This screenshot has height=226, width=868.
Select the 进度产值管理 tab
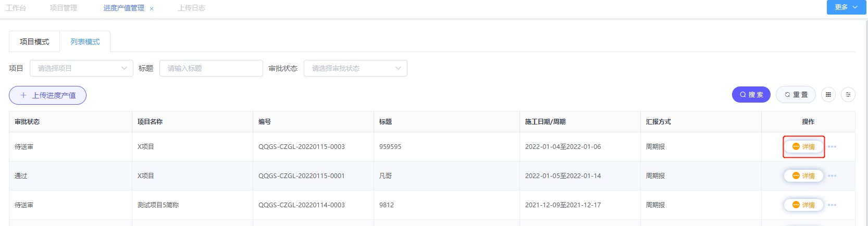click(124, 8)
